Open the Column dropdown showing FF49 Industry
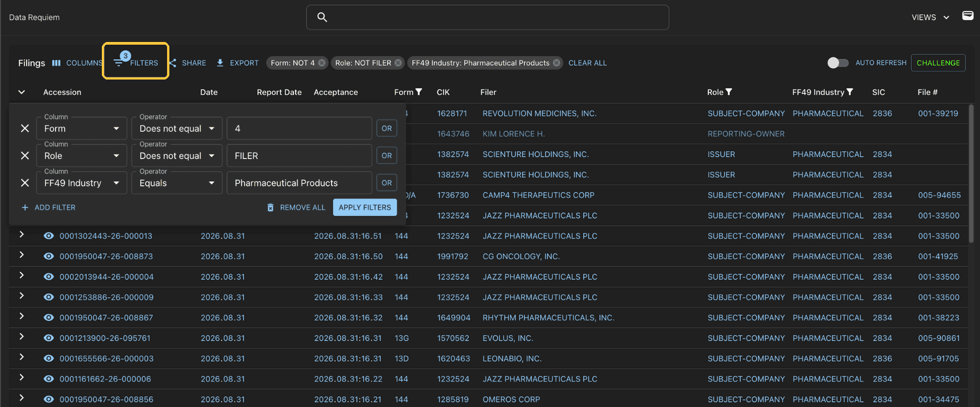 click(x=82, y=183)
